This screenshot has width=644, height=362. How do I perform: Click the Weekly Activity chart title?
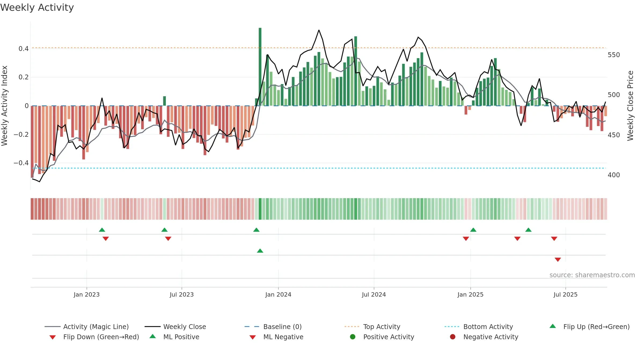37,8
